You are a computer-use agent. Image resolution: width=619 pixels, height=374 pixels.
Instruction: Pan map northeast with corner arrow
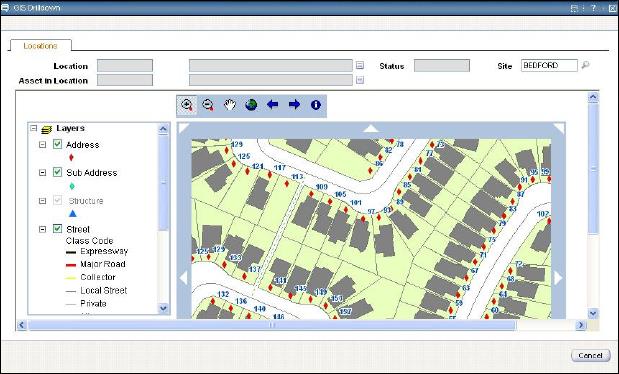click(559, 128)
